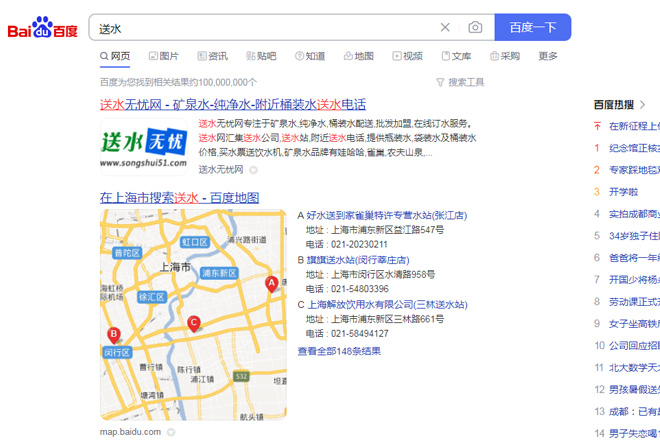Image resolution: width=660 pixels, height=440 pixels.
Task: Click red map marker B
Action: (114, 334)
